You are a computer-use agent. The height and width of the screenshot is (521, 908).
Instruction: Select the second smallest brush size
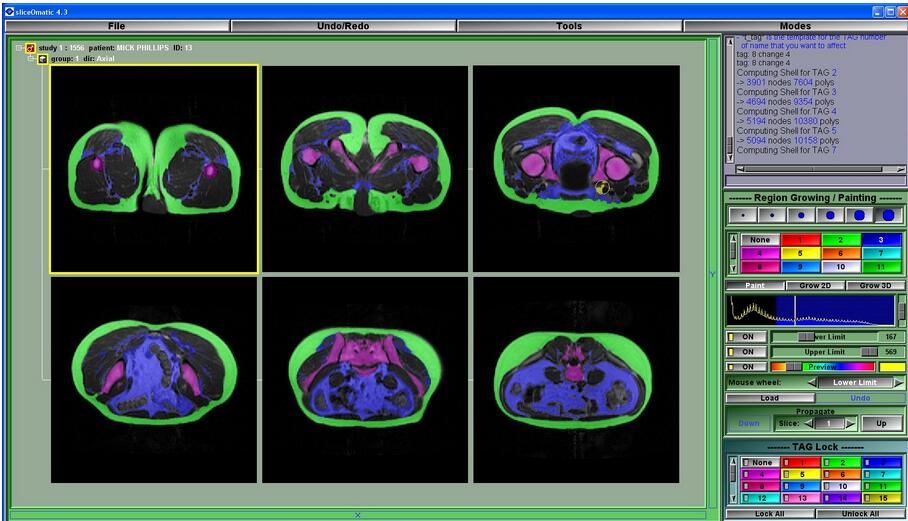(772, 215)
